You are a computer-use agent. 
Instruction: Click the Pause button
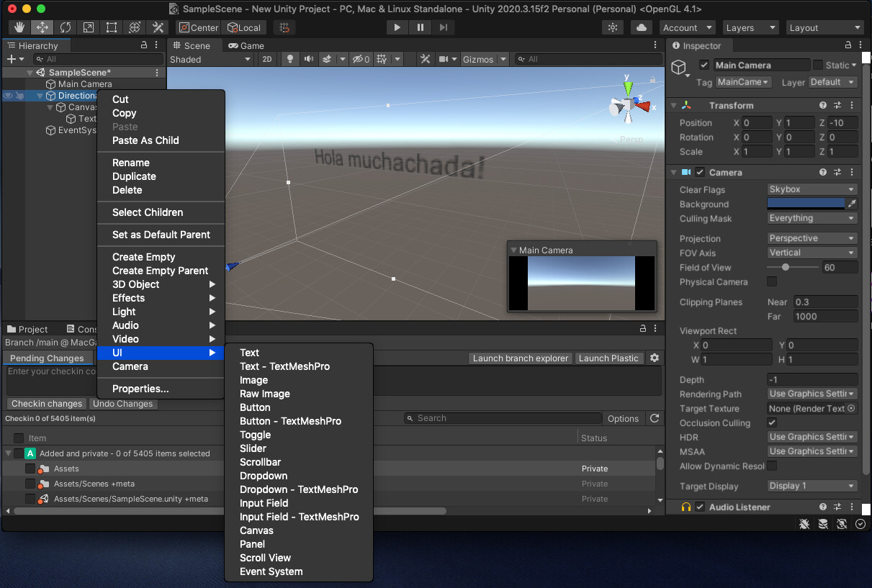(x=420, y=27)
